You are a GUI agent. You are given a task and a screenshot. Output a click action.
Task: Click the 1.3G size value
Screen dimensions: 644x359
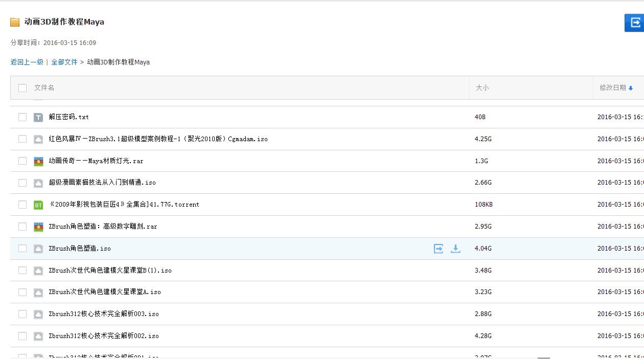pos(481,161)
